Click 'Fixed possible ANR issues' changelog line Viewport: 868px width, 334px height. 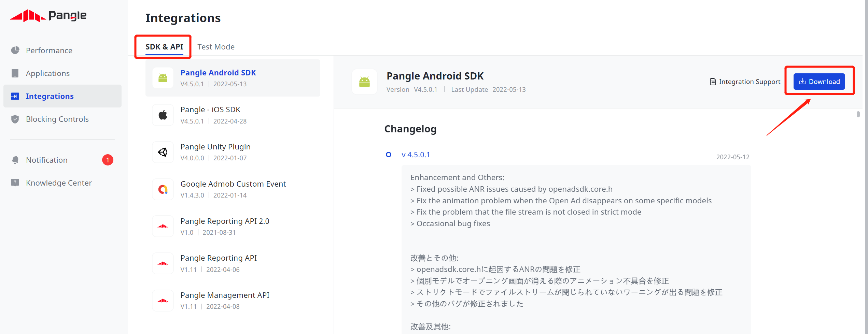[x=511, y=189]
